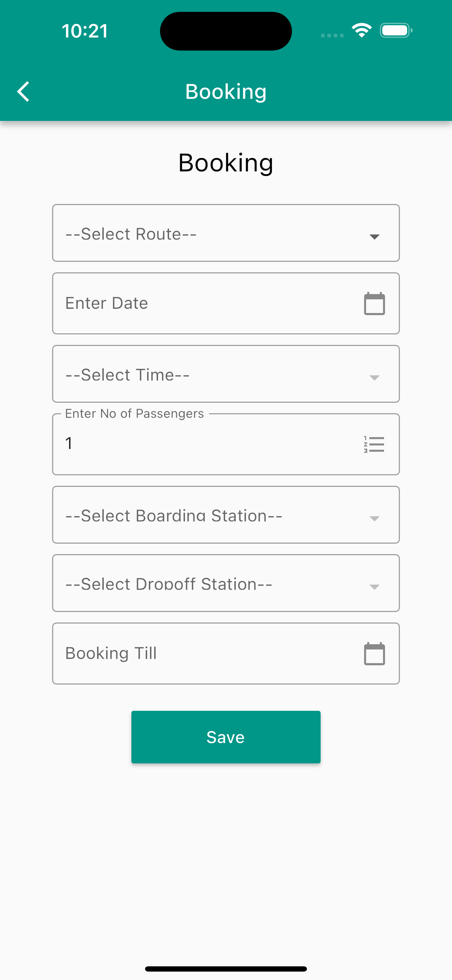This screenshot has height=980, width=452.
Task: Tap the Wi-Fi status icon
Action: point(362,30)
